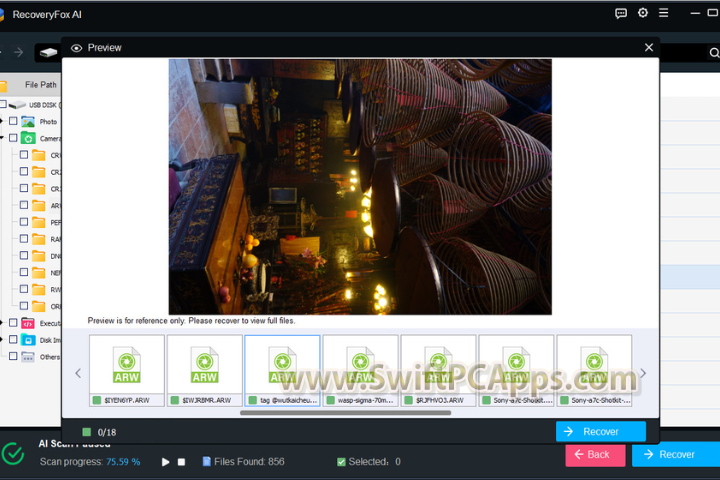
Task: Click the USB DISK drive icon
Action: click(17, 105)
